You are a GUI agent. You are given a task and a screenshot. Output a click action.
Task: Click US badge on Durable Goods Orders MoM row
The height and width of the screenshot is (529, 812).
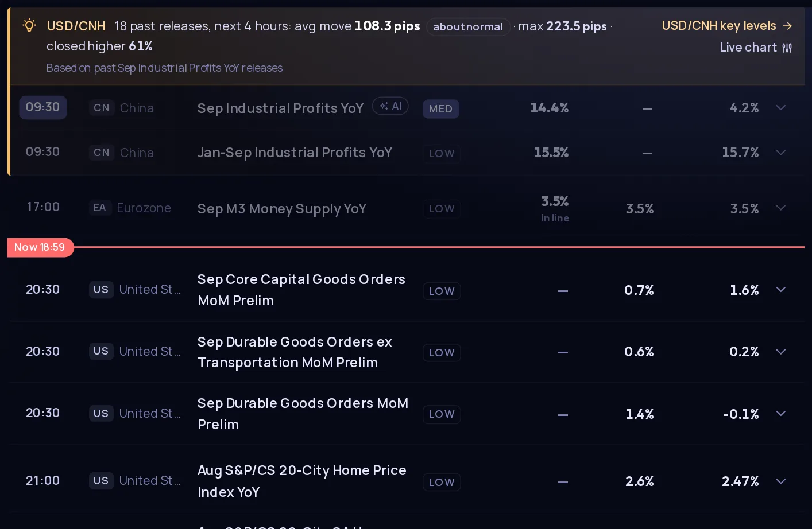101,413
